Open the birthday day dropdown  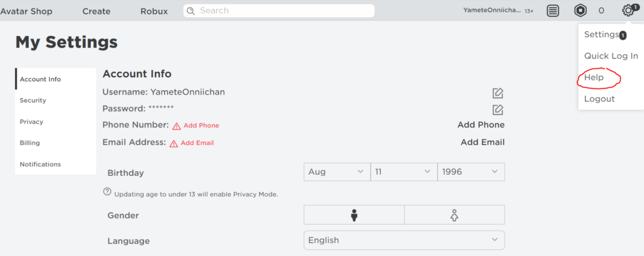pos(403,172)
